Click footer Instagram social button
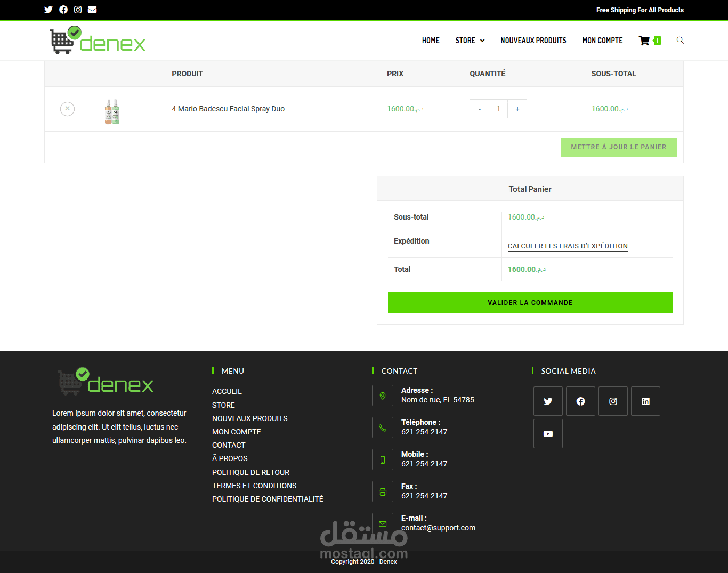 coord(613,401)
